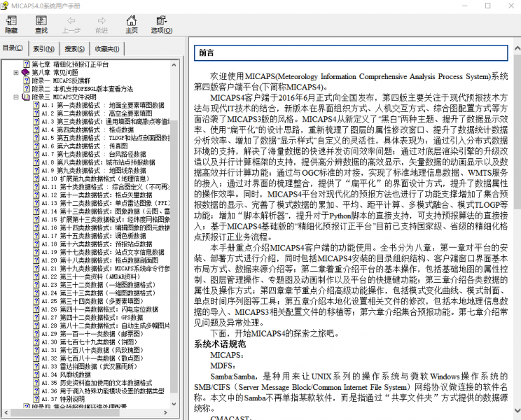Viewport: 521px width, 420px height.
Task: Select the 目录(C) contents tab
Action: click(13, 48)
